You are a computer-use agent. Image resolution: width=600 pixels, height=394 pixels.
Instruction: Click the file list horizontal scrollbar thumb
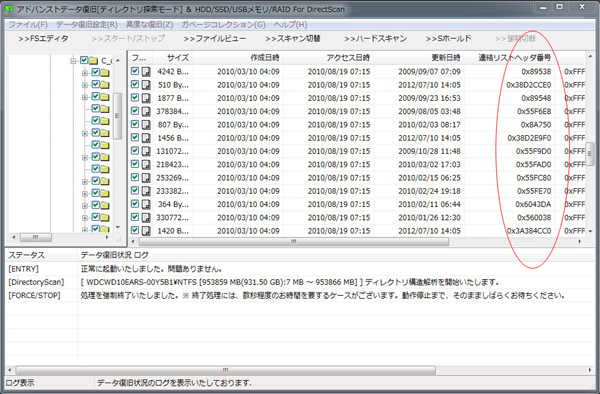[293, 241]
